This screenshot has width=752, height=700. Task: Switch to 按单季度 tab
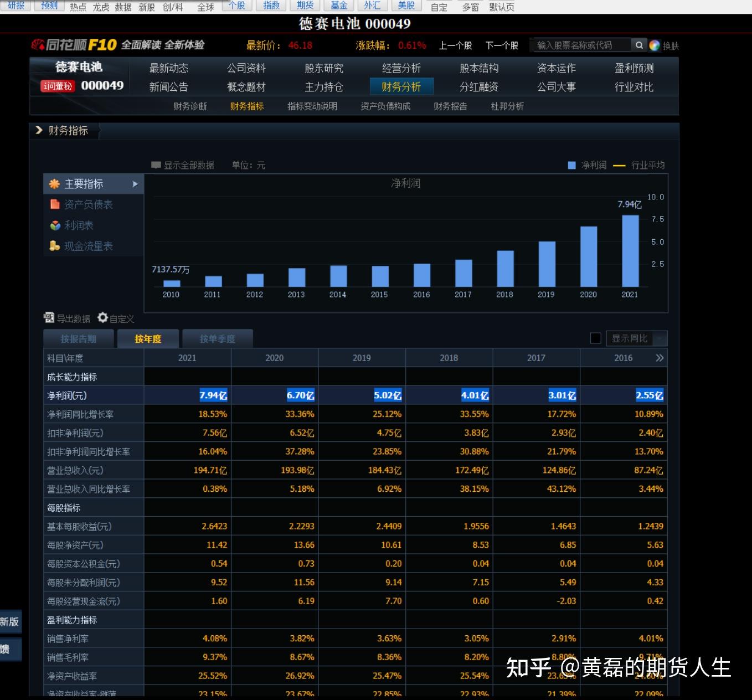[217, 338]
